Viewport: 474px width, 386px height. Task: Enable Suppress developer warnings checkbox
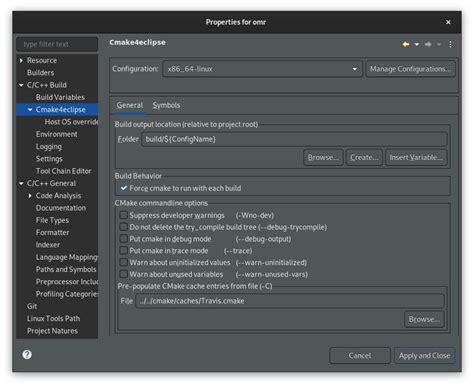(124, 215)
